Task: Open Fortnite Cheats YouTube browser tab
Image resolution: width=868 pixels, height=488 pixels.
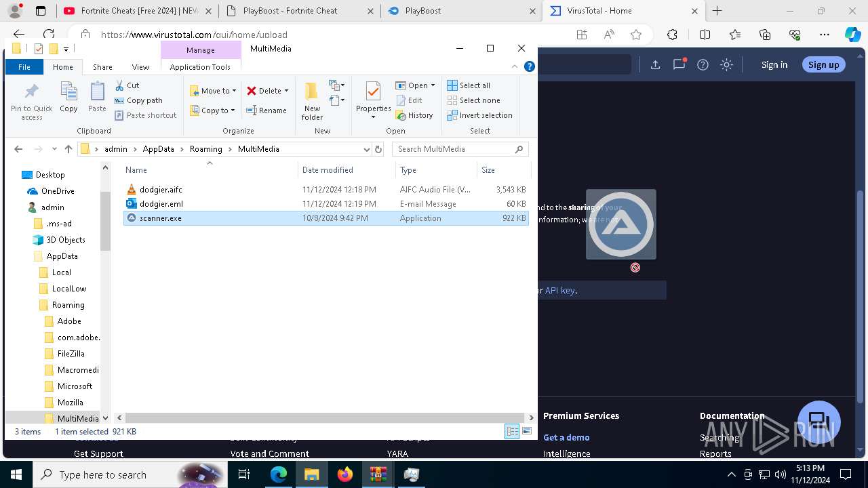Action: tap(138, 11)
